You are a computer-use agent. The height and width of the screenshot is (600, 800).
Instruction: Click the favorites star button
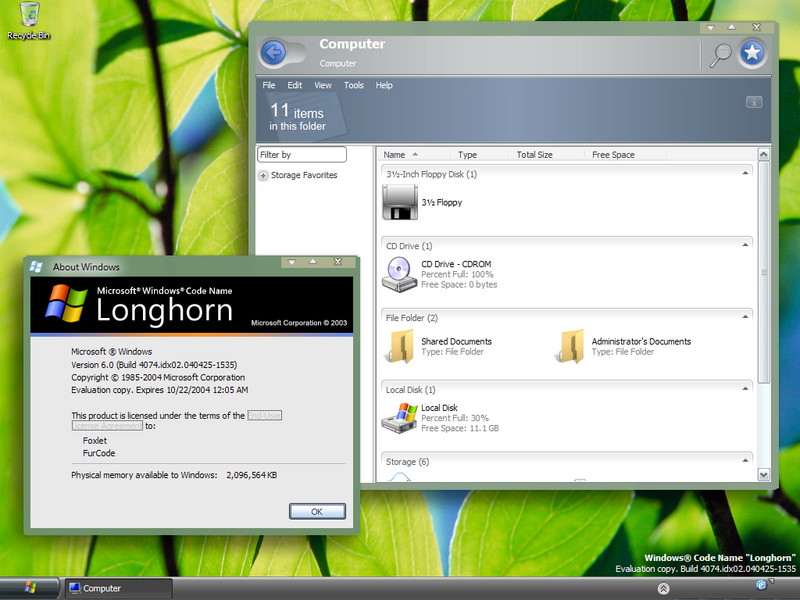[752, 53]
